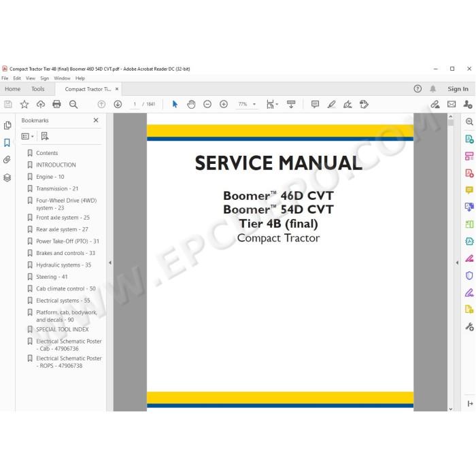
Task: Open Page Thumbnails panel icon
Action: [x=7, y=125]
